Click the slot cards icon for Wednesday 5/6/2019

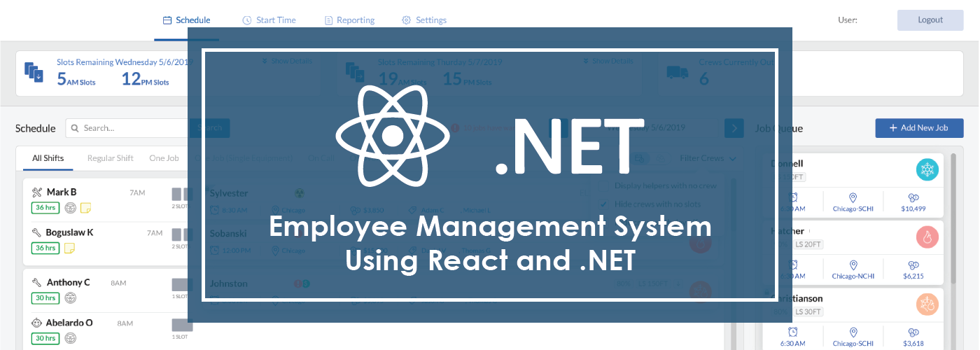point(34,72)
